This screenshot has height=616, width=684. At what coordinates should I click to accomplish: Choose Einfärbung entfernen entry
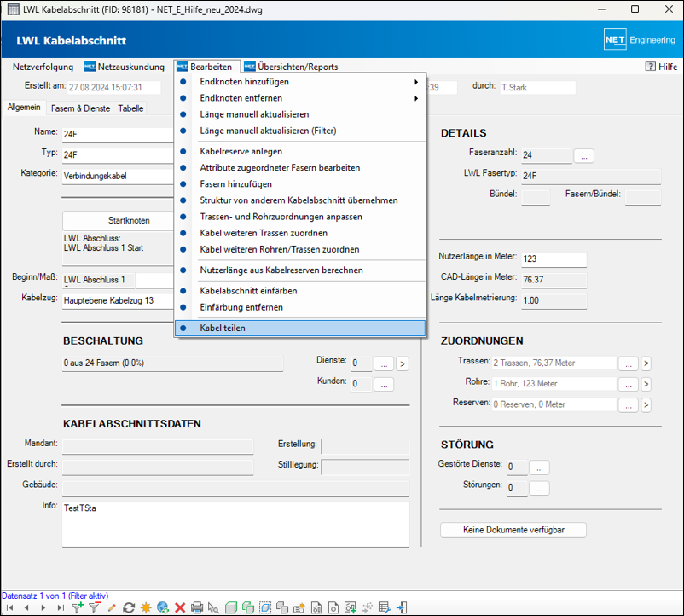[300, 307]
